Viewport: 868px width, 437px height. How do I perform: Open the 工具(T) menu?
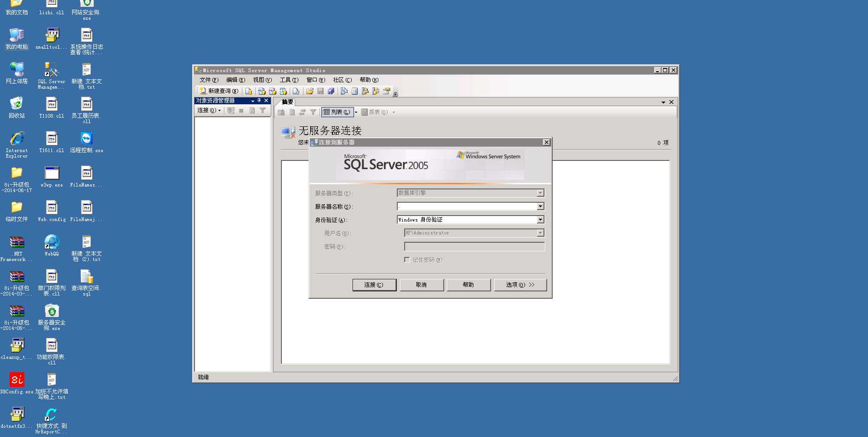(289, 80)
